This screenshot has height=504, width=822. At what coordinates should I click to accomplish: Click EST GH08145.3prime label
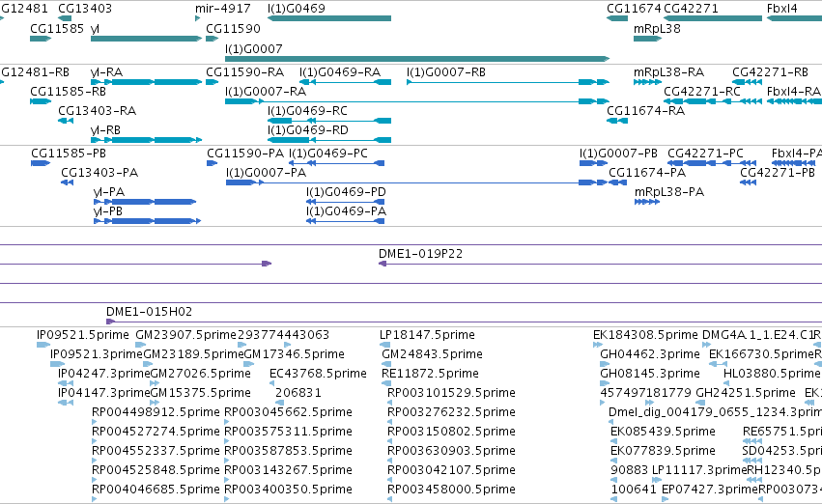[x=650, y=374]
